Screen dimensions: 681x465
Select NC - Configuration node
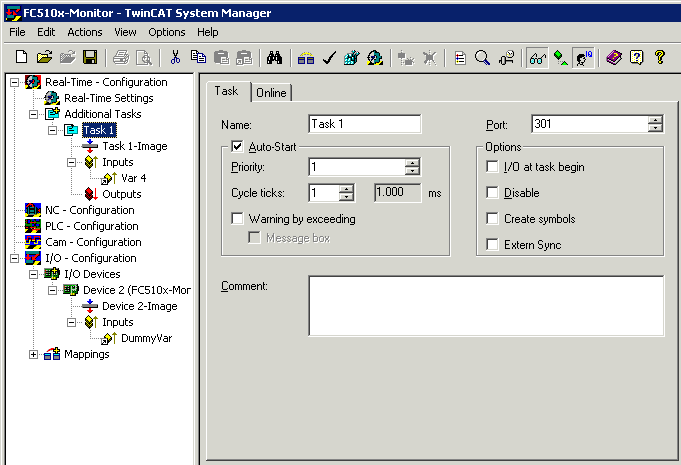click(x=89, y=210)
